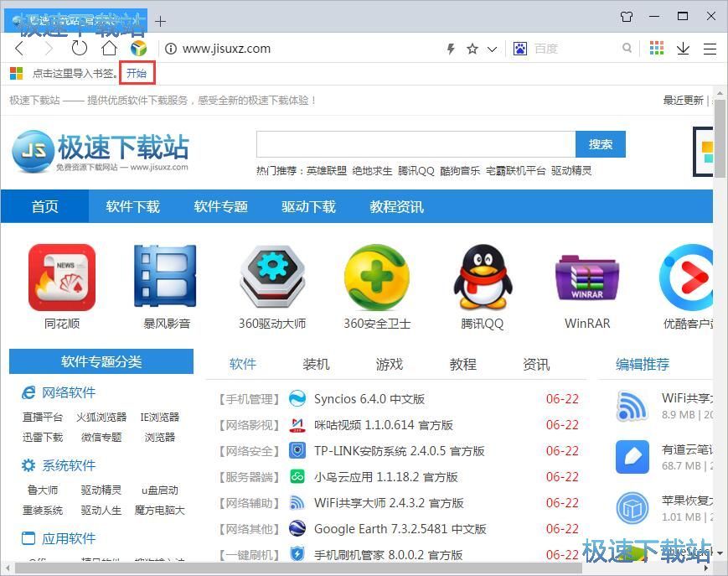The image size is (728, 576).
Task: Bookmark page with the star icon
Action: pyautogui.click(x=472, y=49)
